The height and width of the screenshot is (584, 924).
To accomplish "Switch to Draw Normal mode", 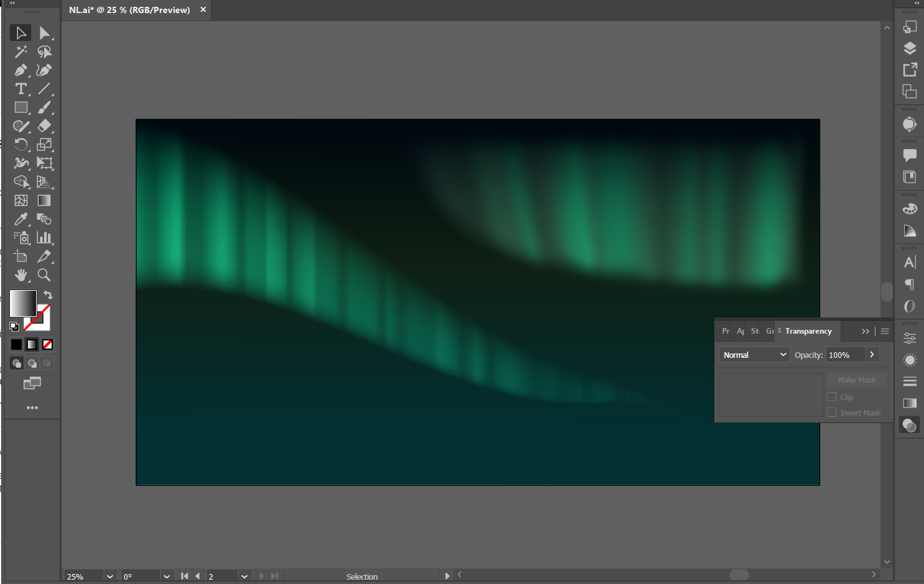I will coord(17,363).
